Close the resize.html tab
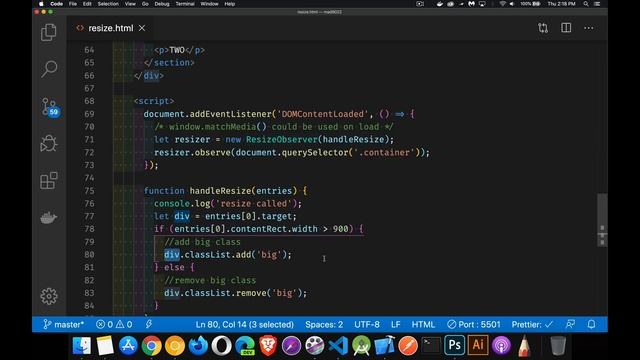The image size is (640, 360). (142, 28)
